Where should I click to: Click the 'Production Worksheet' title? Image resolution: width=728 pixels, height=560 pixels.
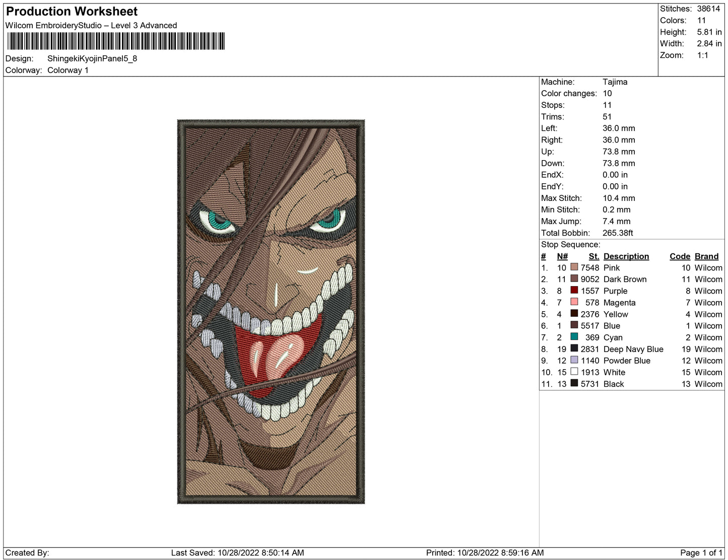click(72, 12)
